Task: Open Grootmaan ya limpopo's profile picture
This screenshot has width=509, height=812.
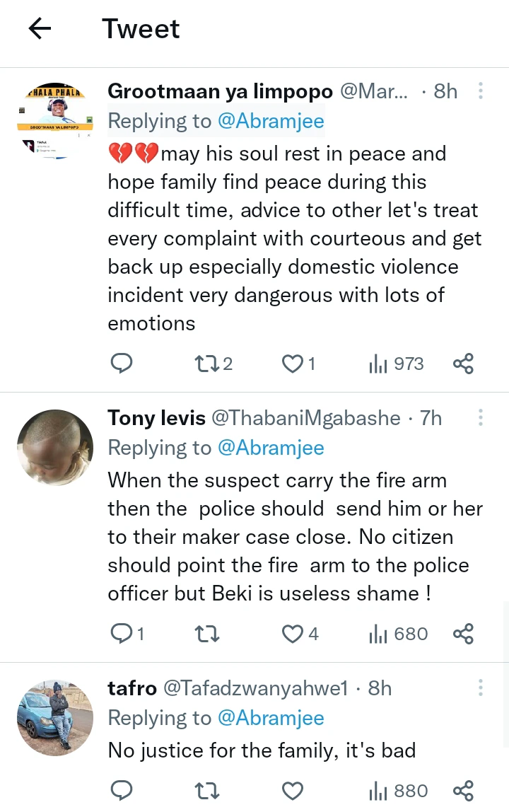Action: coord(55,117)
